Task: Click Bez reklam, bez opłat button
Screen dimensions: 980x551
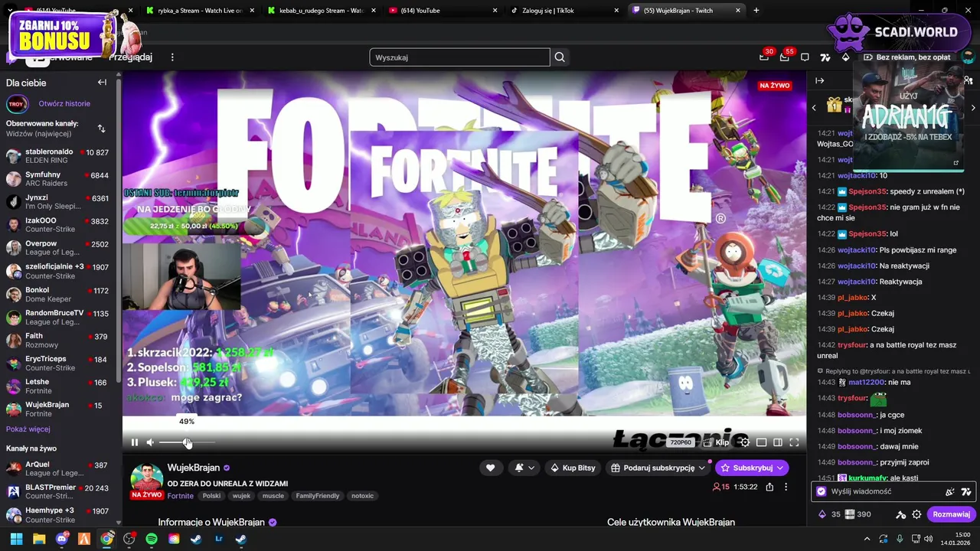Action: pos(906,57)
